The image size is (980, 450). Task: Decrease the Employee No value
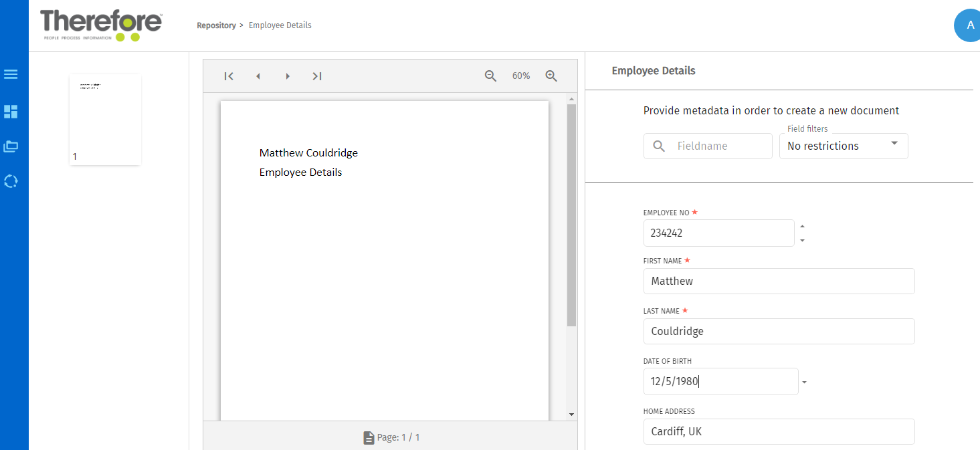coord(802,240)
